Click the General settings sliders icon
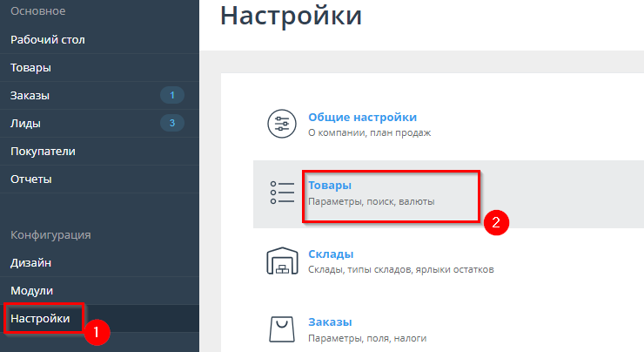The image size is (644, 352). coord(281,125)
